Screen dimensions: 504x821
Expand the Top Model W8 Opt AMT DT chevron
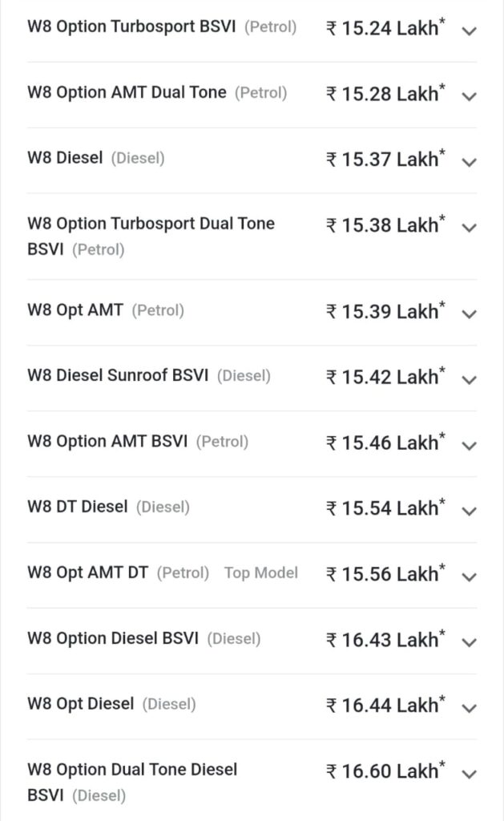pyautogui.click(x=470, y=576)
